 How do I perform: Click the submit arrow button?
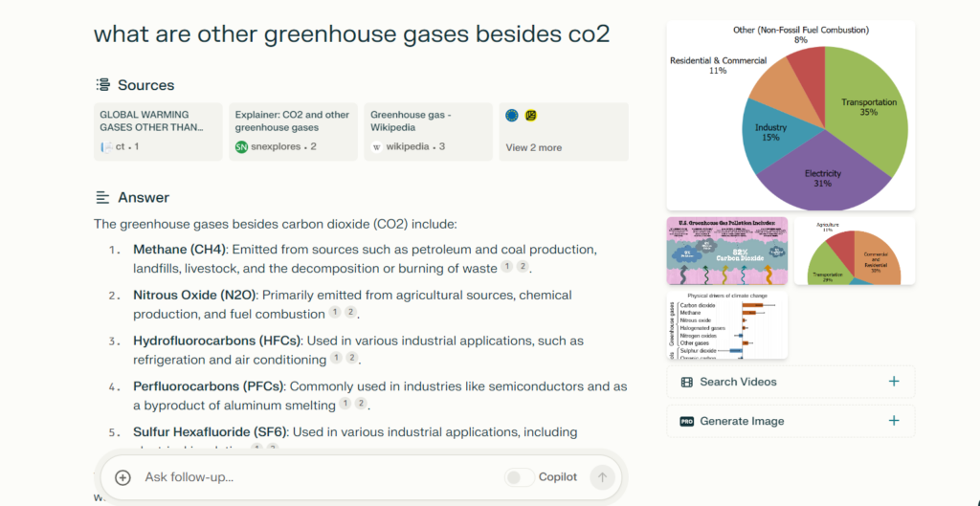[603, 477]
